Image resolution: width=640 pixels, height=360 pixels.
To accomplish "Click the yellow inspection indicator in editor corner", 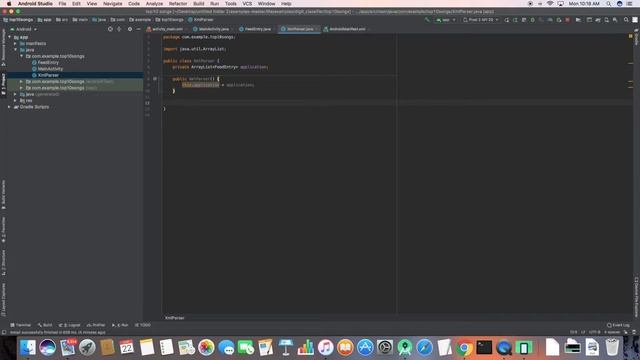I will click(x=631, y=36).
